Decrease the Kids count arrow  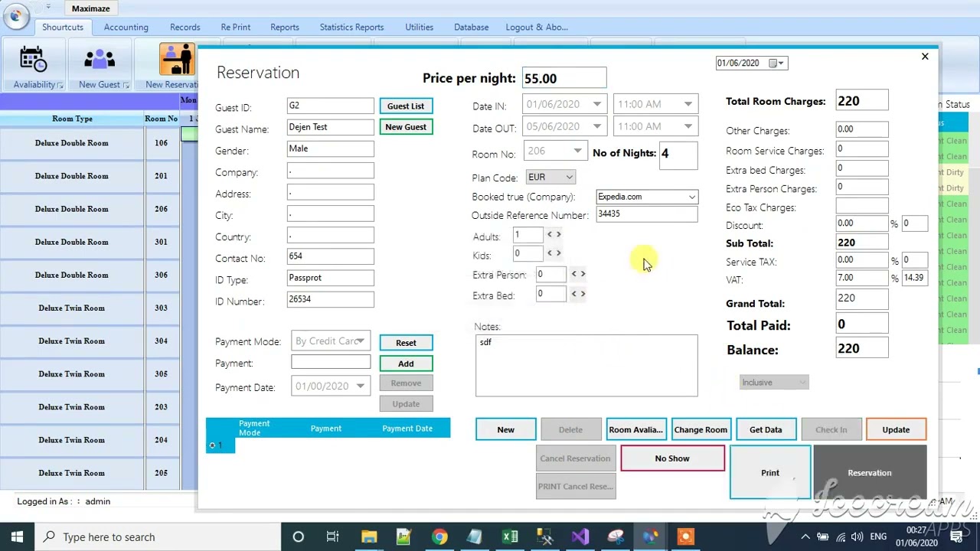point(549,253)
